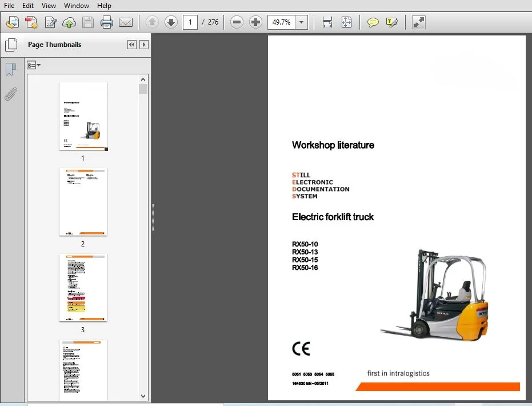Image resolution: width=532 pixels, height=406 pixels.
Task: Click the fit one full page icon
Action: click(x=346, y=22)
